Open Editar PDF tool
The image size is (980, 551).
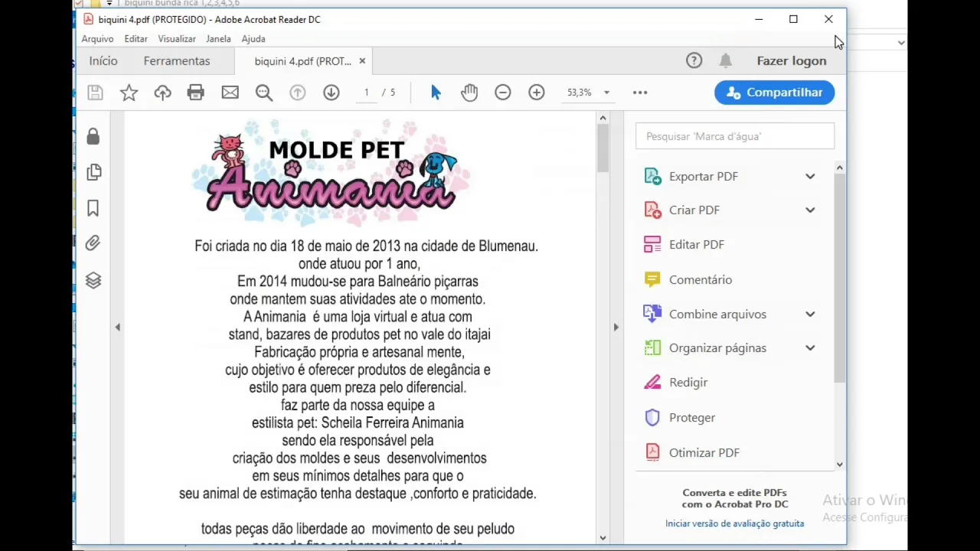pos(696,245)
